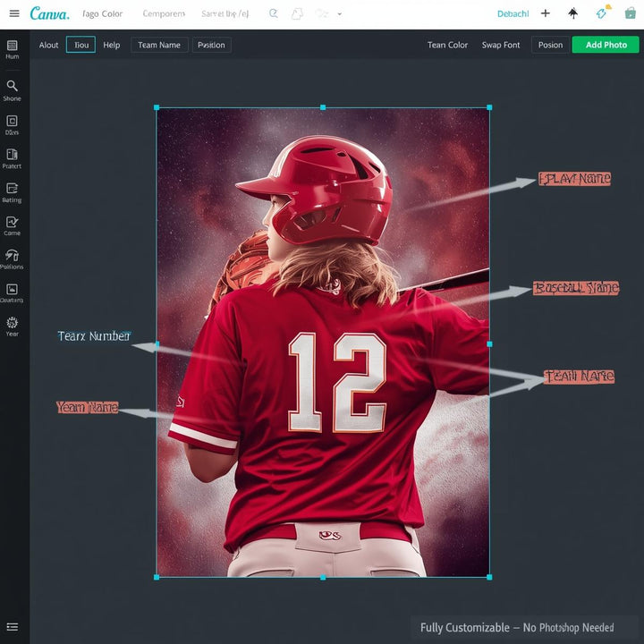The image size is (644, 644).
Task: Select the Alout tab in toolbar
Action: (x=49, y=45)
